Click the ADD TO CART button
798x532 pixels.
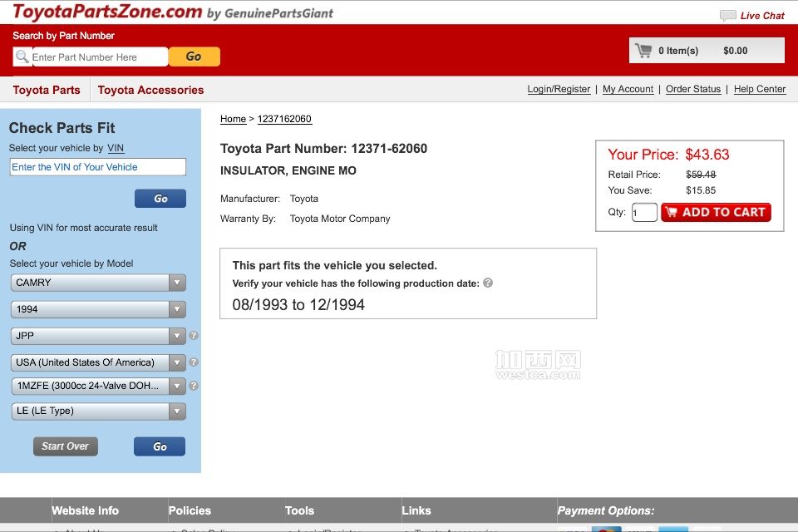[716, 212]
